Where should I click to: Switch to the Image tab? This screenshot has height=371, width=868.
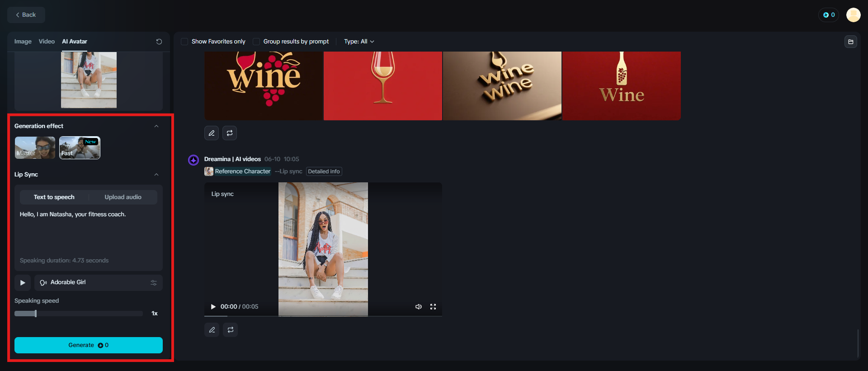[x=23, y=42]
